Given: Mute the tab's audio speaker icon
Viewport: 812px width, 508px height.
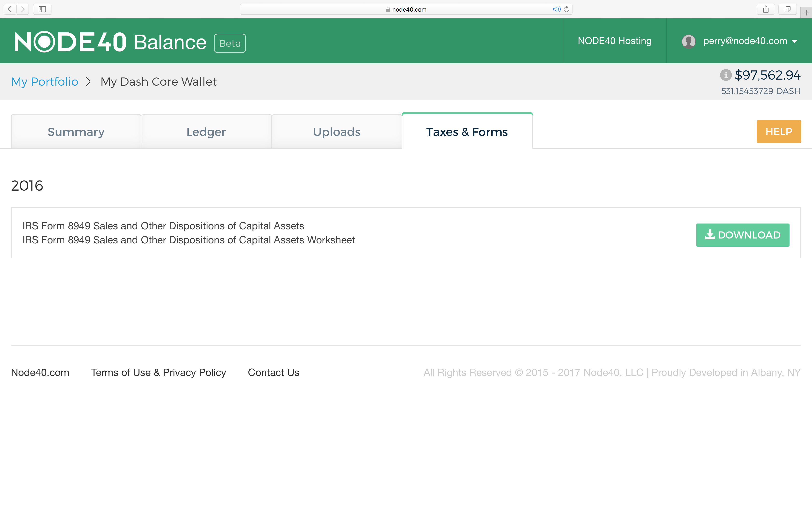Looking at the screenshot, I should 556,9.
